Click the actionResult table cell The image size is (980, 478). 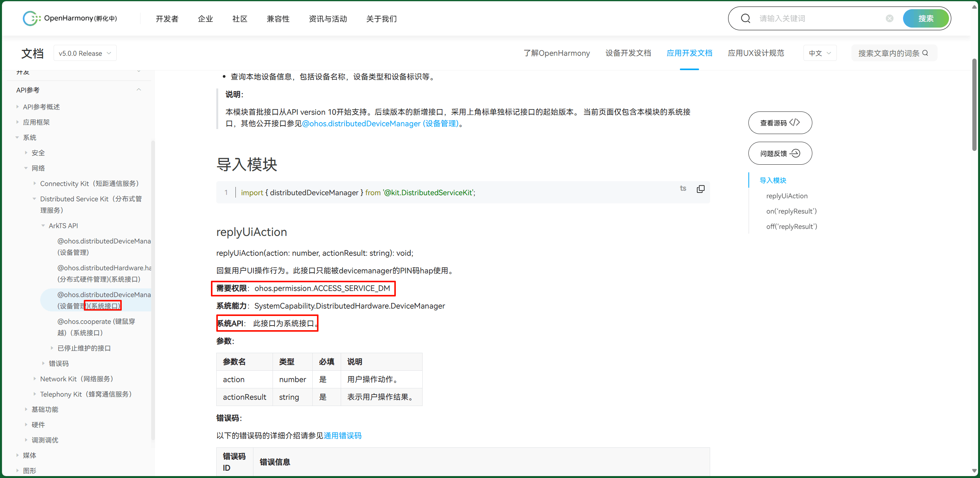(244, 397)
